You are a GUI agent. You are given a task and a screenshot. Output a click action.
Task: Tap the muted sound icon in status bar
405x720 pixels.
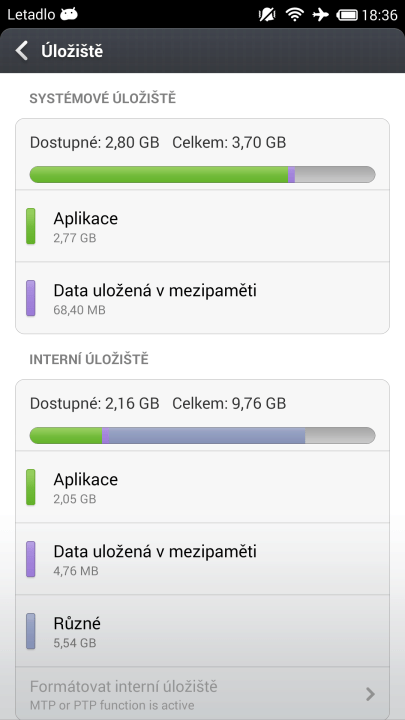(x=267, y=15)
